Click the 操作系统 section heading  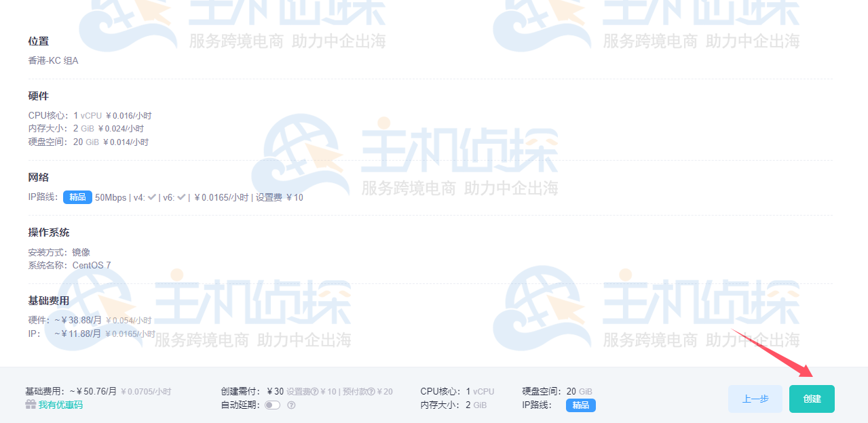pyautogui.click(x=49, y=232)
